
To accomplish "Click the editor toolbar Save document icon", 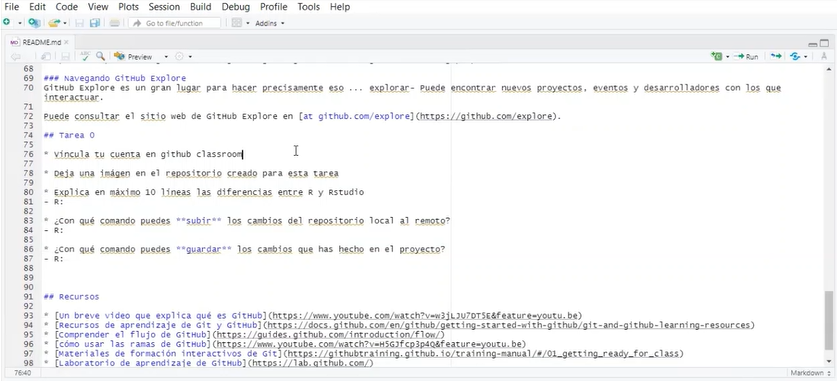I will coord(66,57).
